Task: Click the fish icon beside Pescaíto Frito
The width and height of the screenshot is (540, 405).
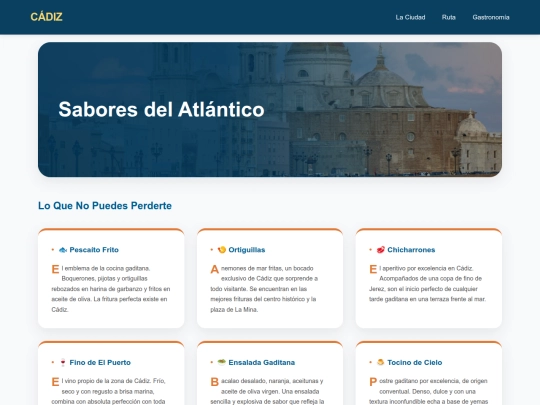Action: [x=63, y=250]
